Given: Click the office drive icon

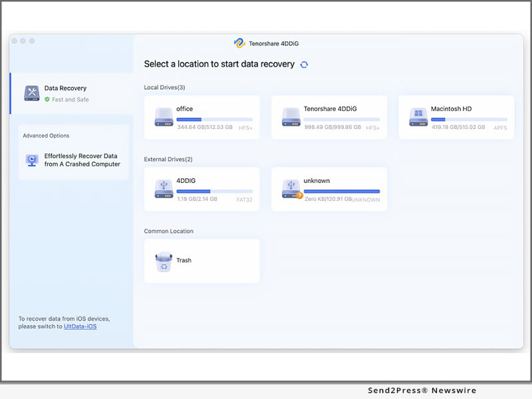Looking at the screenshot, I should [164, 117].
